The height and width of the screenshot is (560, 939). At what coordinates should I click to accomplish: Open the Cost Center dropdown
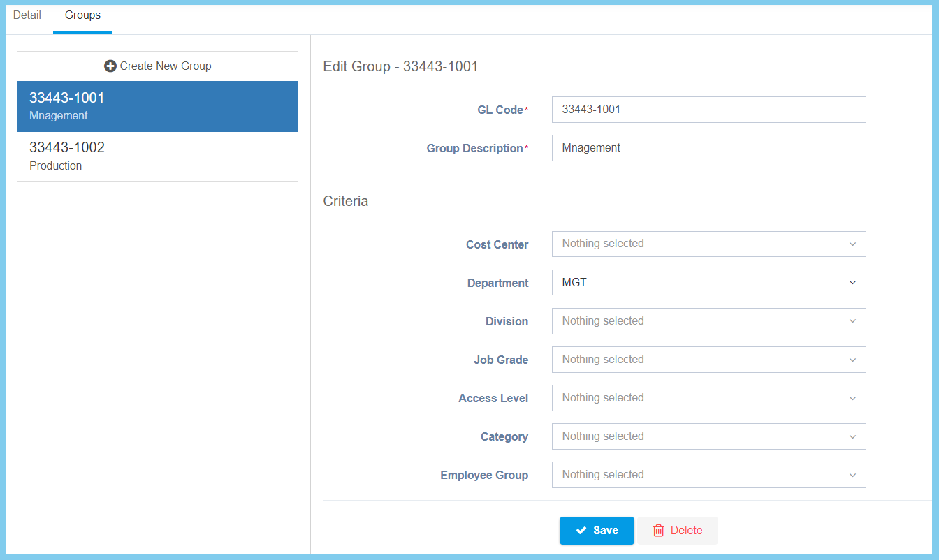[x=708, y=244]
